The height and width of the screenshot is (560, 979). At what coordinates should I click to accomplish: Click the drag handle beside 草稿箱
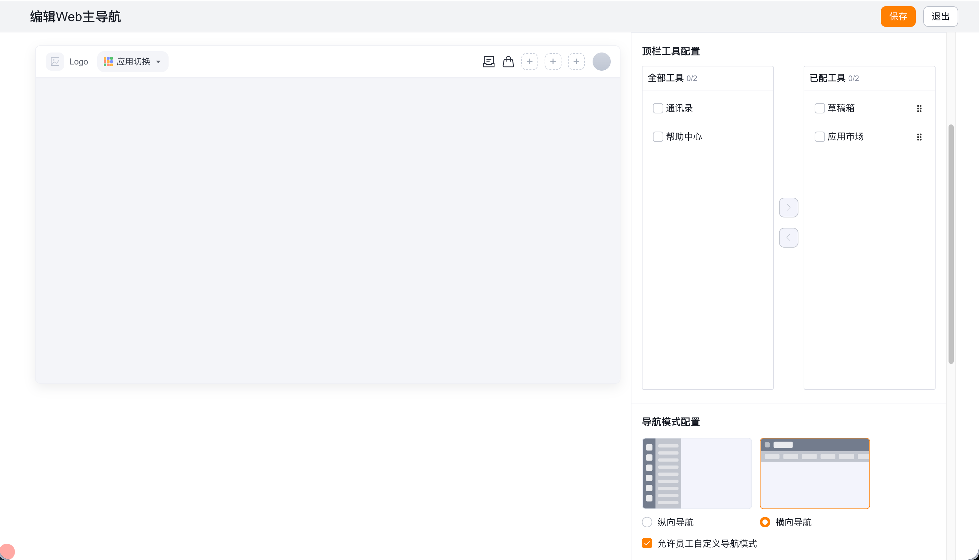pos(919,109)
